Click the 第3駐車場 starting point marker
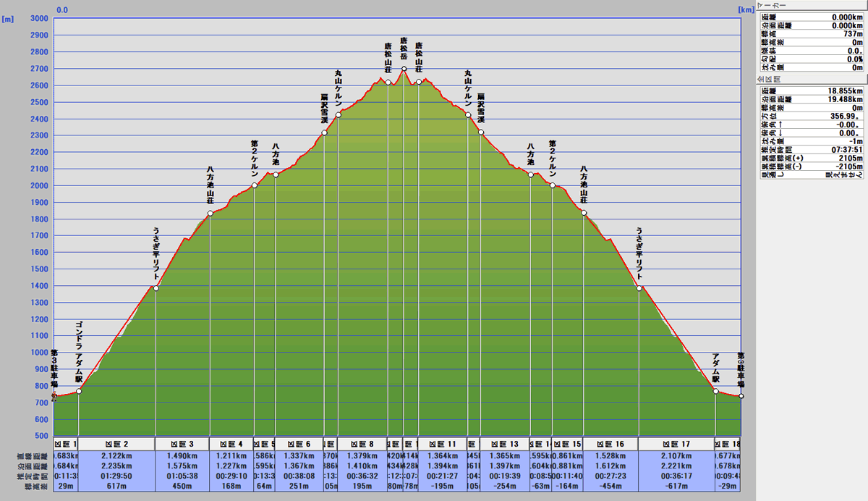Viewport: 868px width, 501px height. pyautogui.click(x=54, y=396)
